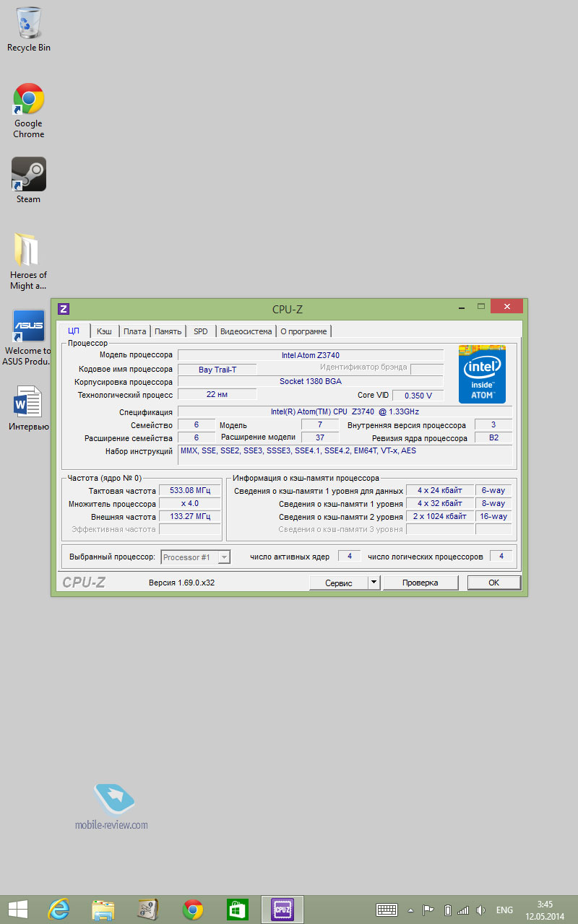Click the CPU-Z title bar logo icon

point(64,309)
